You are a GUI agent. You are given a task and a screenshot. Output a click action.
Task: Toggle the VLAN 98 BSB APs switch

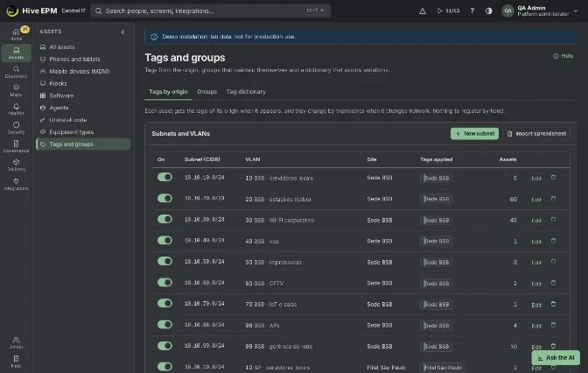coord(164,325)
